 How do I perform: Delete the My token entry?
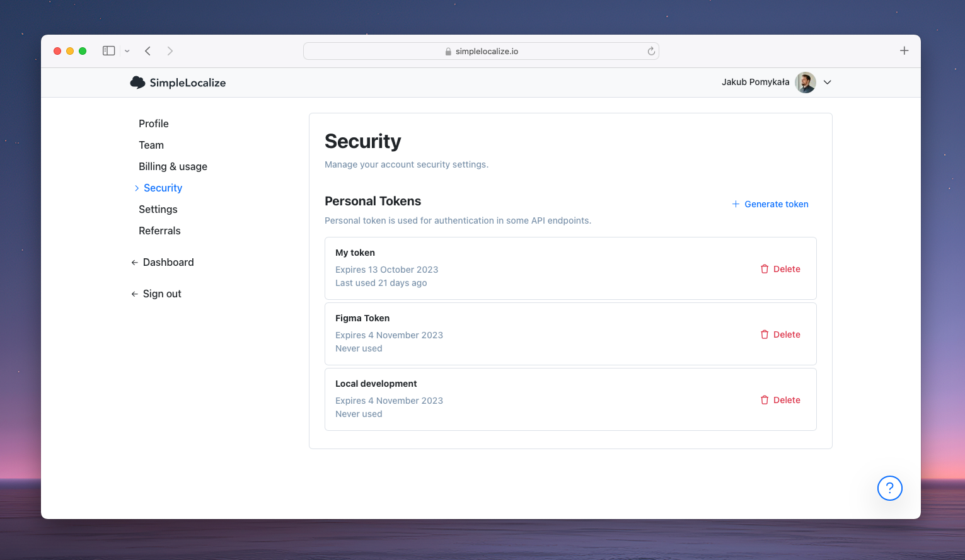780,269
